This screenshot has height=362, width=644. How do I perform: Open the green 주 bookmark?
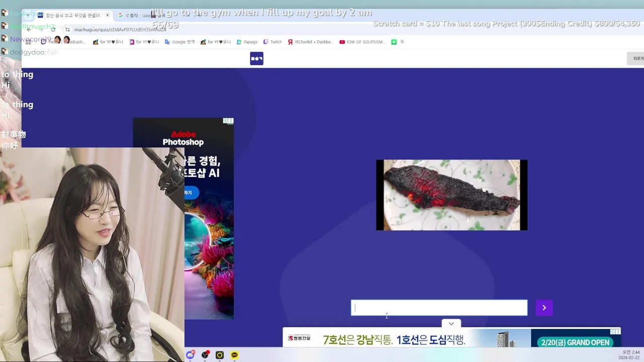click(397, 42)
